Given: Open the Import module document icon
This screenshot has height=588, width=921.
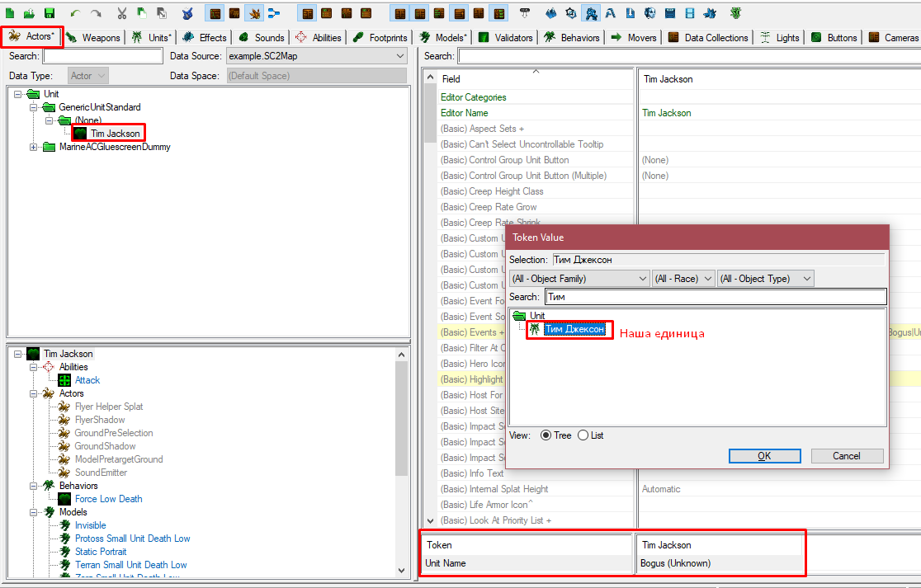Looking at the screenshot, I should [x=631, y=13].
